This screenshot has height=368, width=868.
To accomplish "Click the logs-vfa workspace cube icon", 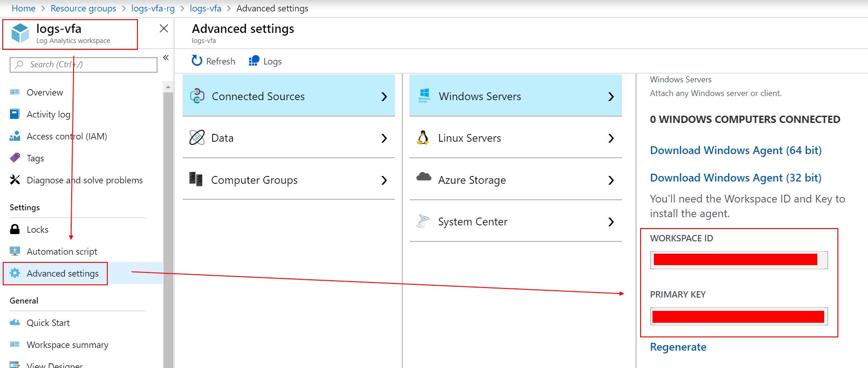I will [20, 33].
